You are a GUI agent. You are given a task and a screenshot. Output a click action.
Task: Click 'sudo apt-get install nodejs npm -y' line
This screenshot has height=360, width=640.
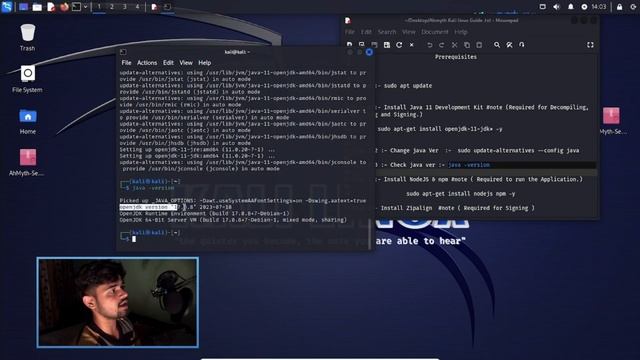click(x=461, y=194)
